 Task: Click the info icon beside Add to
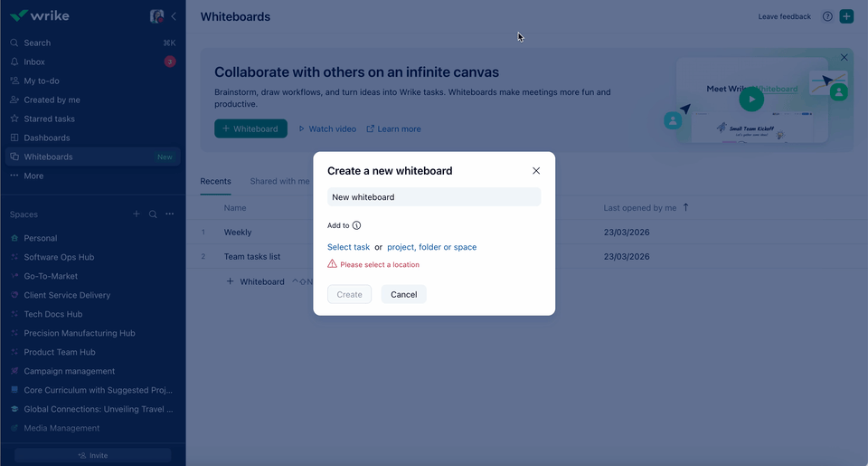click(x=356, y=225)
